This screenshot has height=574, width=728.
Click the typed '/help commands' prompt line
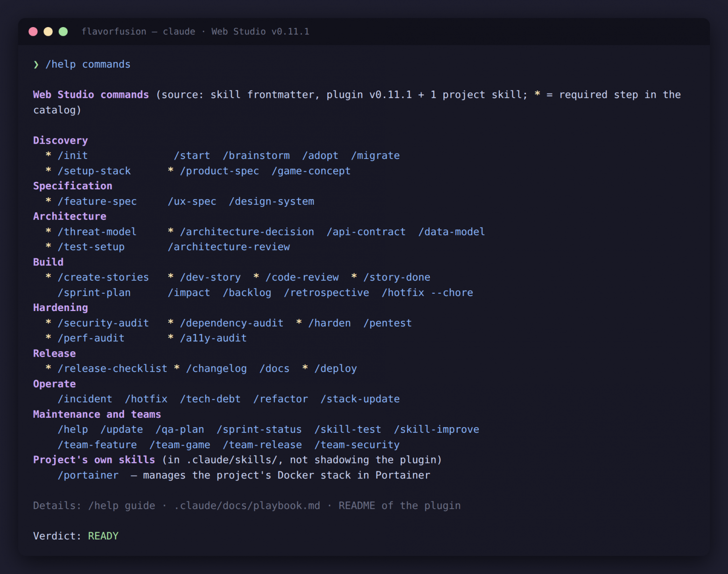pos(88,64)
